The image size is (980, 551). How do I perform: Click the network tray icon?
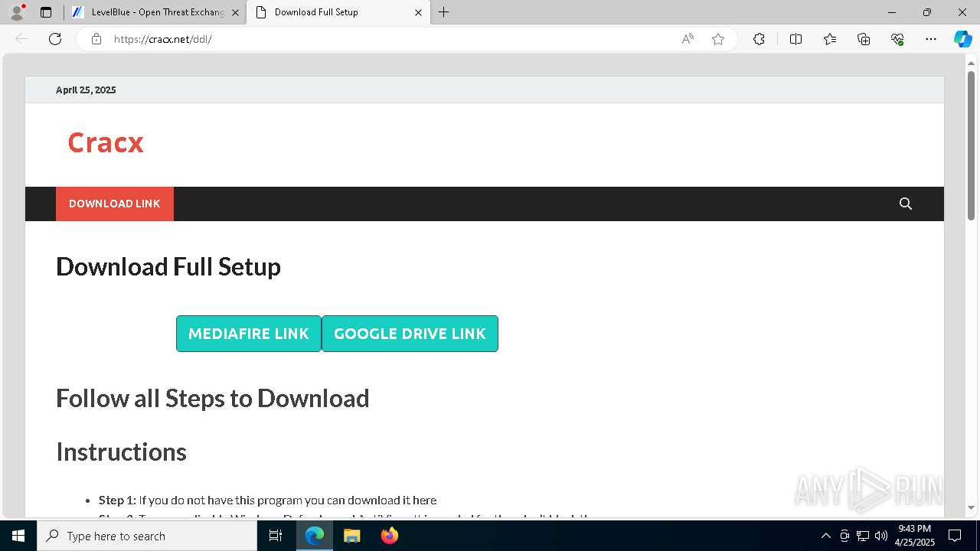coord(863,536)
